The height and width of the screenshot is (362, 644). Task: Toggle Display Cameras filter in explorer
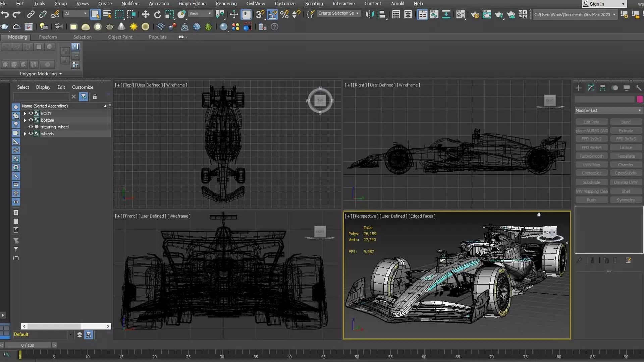coord(16,133)
